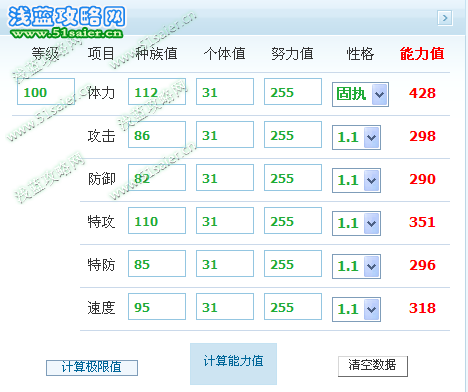Click the 能力值 column header
468x392 pixels.
coord(422,54)
